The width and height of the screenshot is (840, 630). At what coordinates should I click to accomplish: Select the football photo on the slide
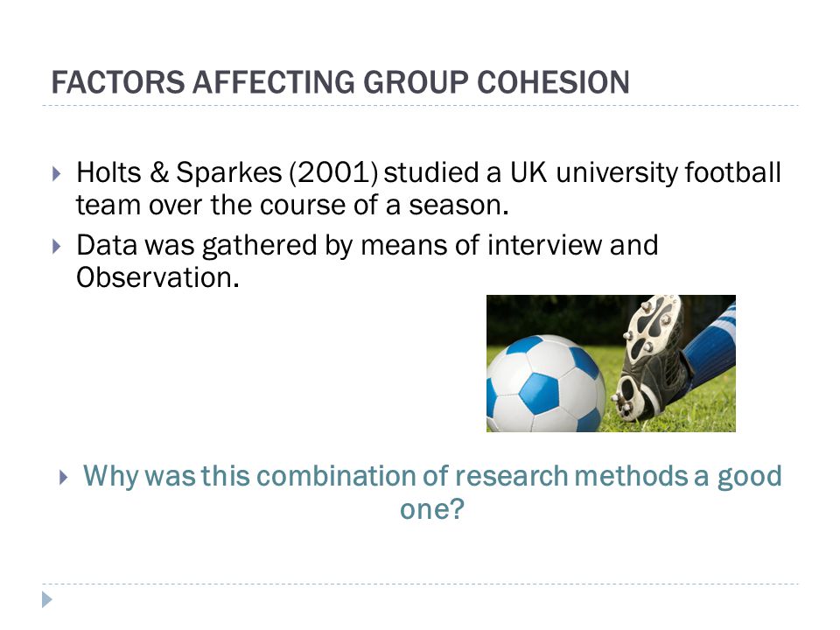click(611, 363)
